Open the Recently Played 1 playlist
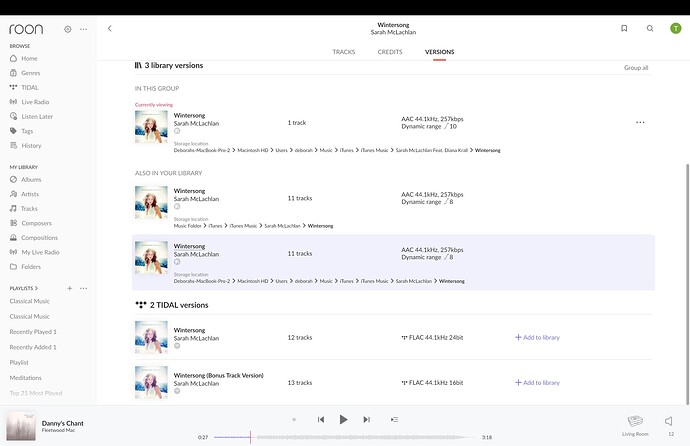This screenshot has width=690, height=446. (33, 332)
